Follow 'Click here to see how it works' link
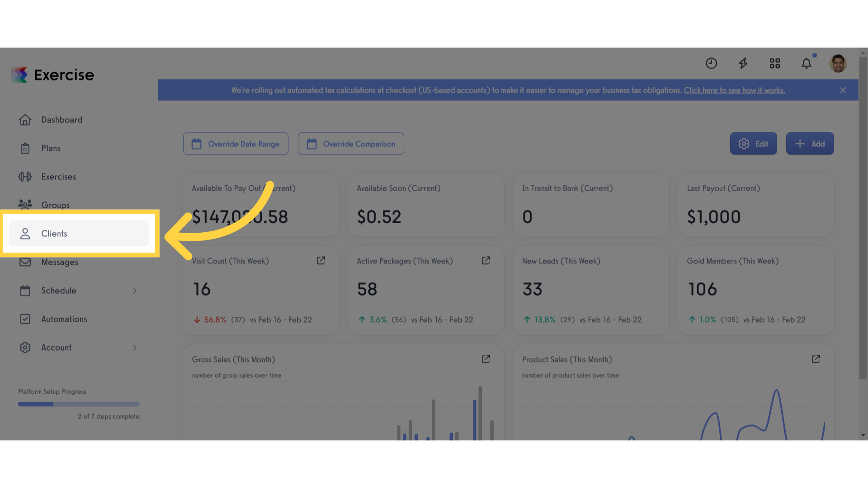Image resolution: width=868 pixels, height=488 pixels. click(x=734, y=90)
